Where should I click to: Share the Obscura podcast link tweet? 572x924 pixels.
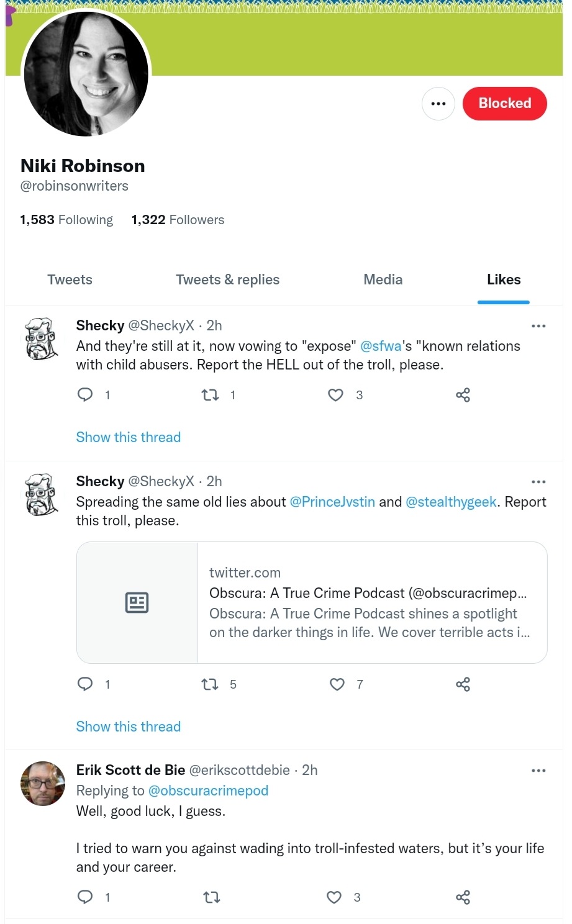(x=463, y=684)
